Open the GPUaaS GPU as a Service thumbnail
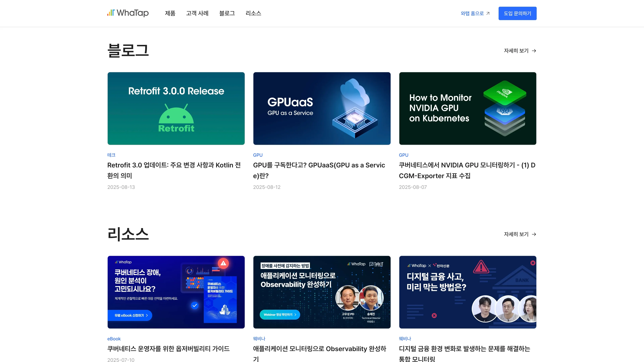 (322, 108)
